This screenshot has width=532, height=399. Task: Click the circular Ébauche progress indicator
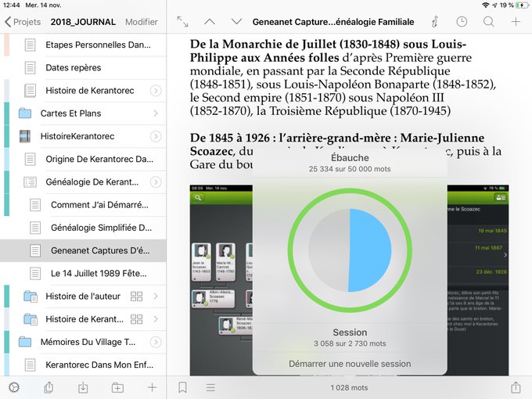349,247
